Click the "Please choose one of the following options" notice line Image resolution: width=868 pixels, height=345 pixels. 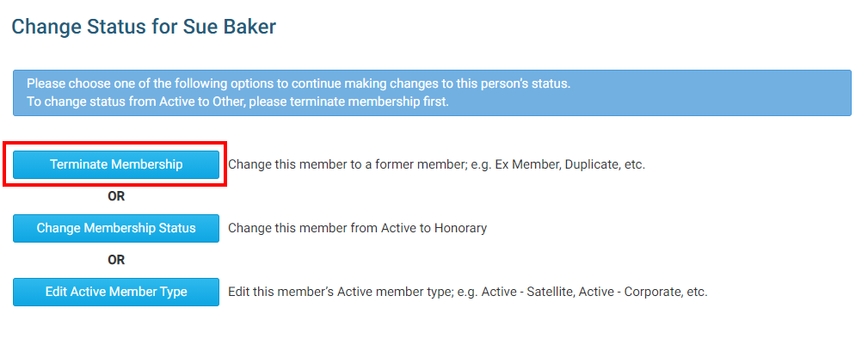click(299, 84)
